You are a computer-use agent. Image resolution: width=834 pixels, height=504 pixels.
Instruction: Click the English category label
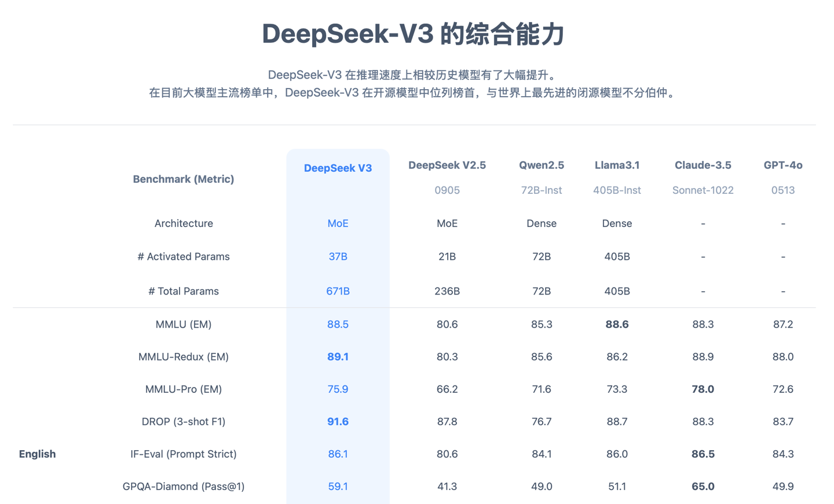tap(37, 454)
